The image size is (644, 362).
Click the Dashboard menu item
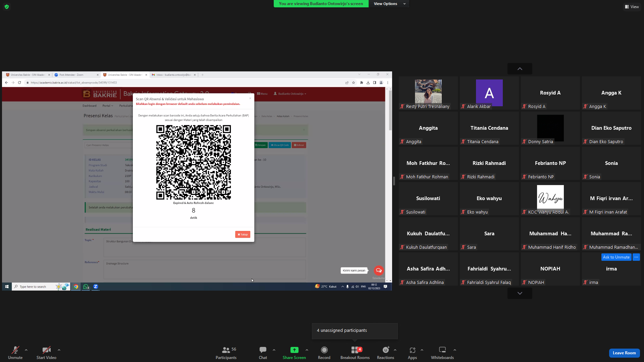pos(90,106)
